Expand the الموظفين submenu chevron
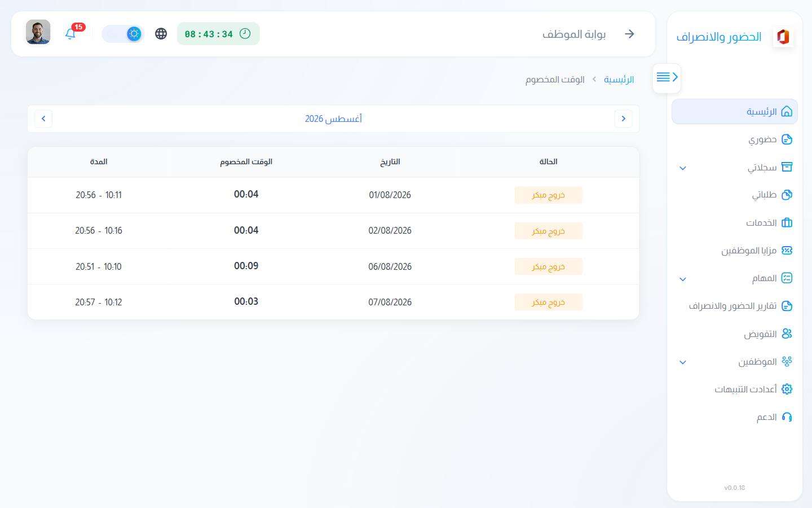Screen dimensions: 812x508 click(683, 362)
